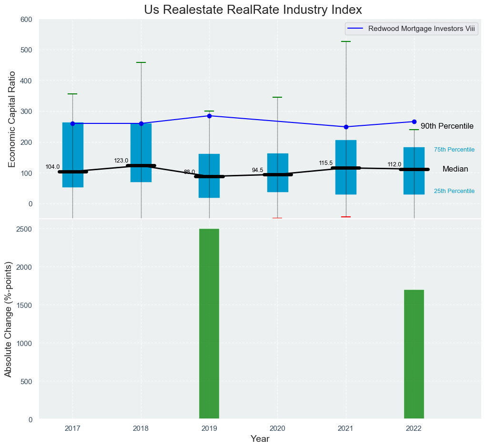486x448 pixels.
Task: Click the Median annotation text
Action: pyautogui.click(x=455, y=169)
